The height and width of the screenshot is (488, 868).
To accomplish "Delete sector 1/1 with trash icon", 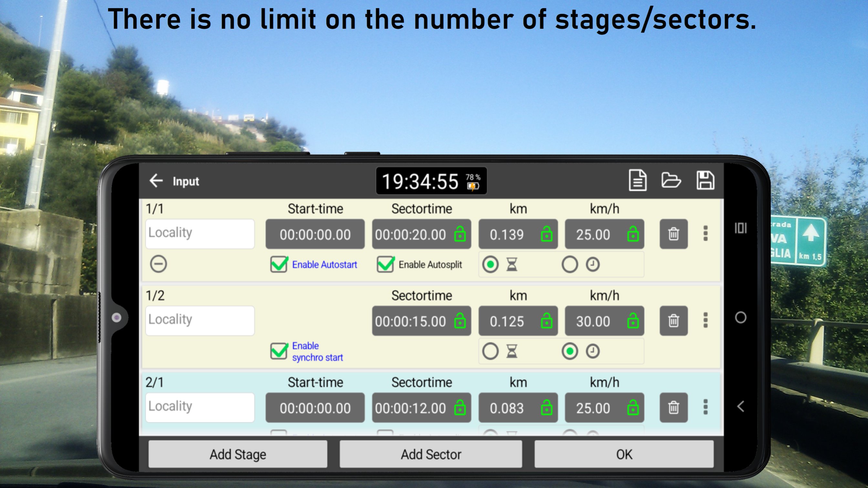I will coord(673,234).
